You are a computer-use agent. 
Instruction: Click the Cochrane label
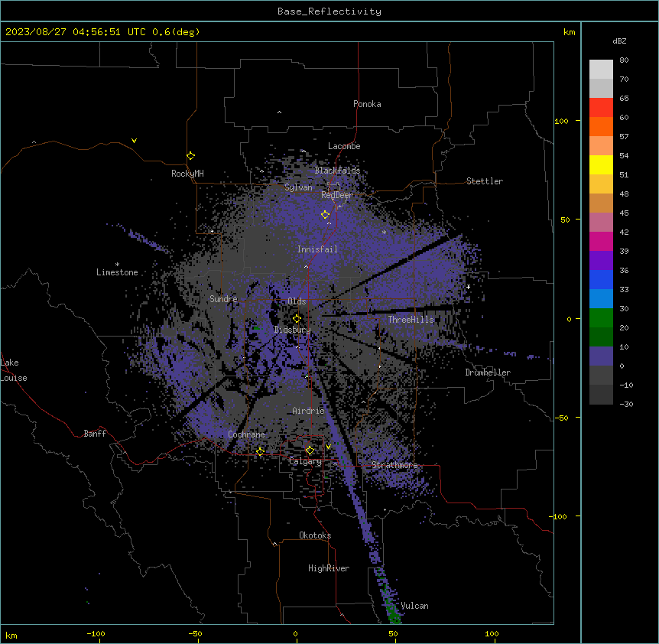tap(247, 434)
